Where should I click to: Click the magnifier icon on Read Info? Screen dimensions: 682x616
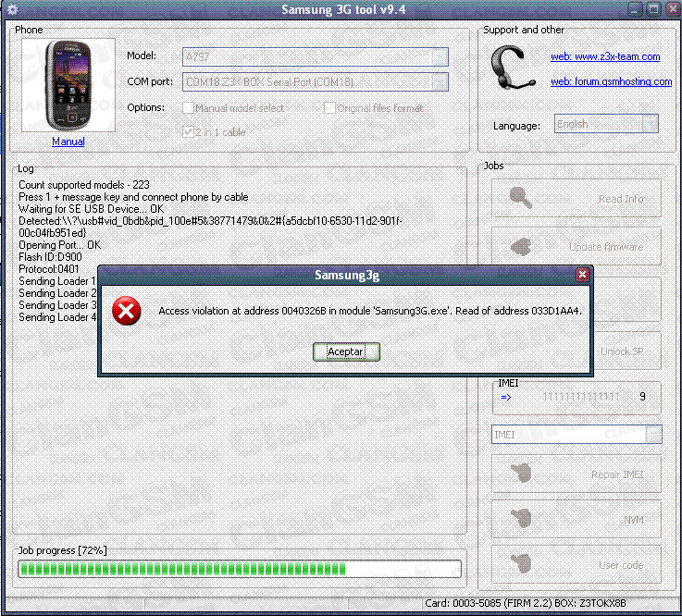point(521,198)
